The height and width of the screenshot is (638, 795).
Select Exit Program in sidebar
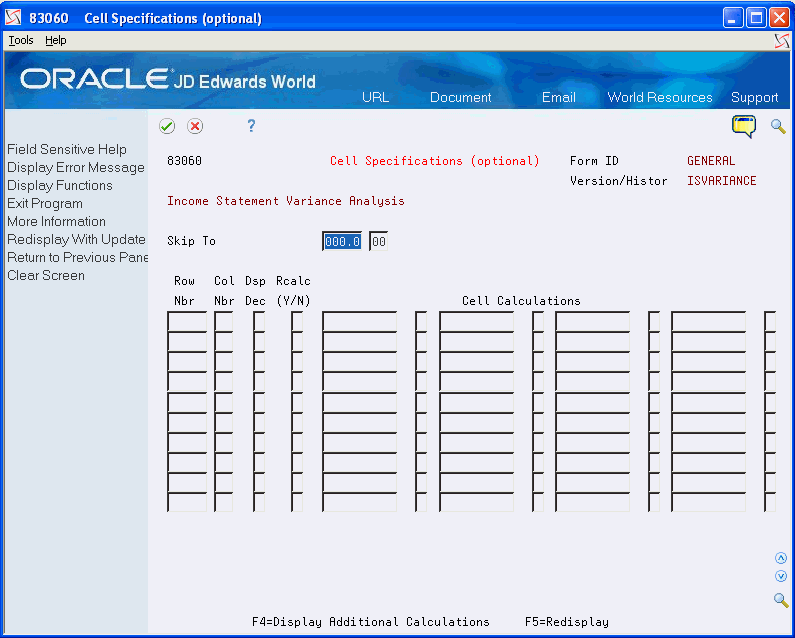[x=45, y=203]
